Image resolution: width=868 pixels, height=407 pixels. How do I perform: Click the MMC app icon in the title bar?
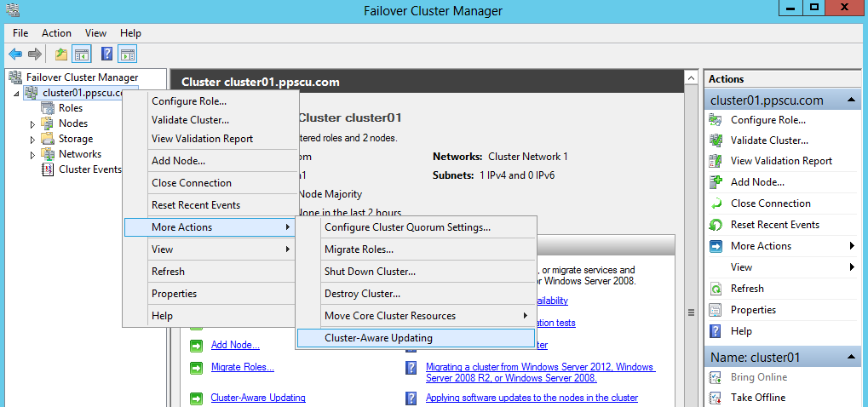pyautogui.click(x=11, y=9)
